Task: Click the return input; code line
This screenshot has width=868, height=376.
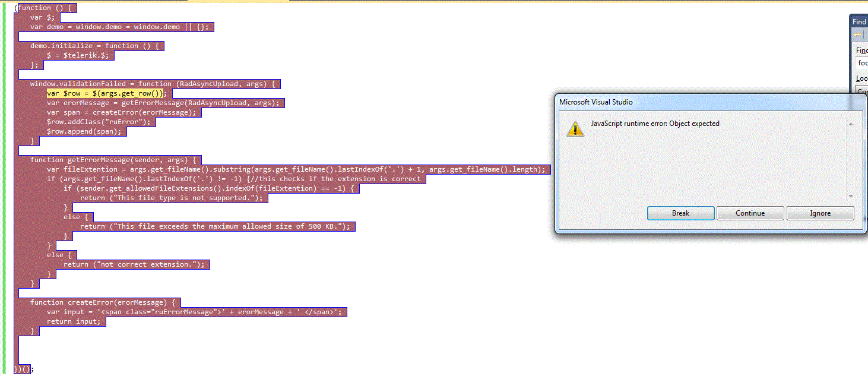Action: pos(74,321)
